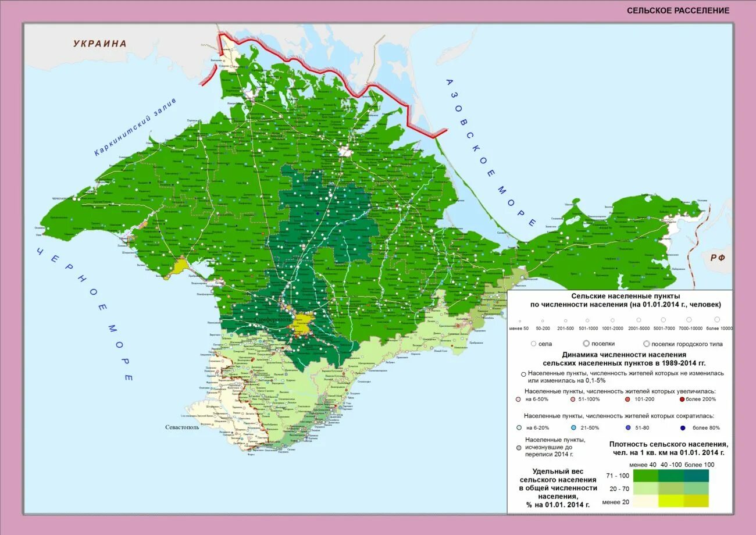Select "поселки городского типа" legend circle
The width and height of the screenshot is (756, 535).
click(647, 344)
